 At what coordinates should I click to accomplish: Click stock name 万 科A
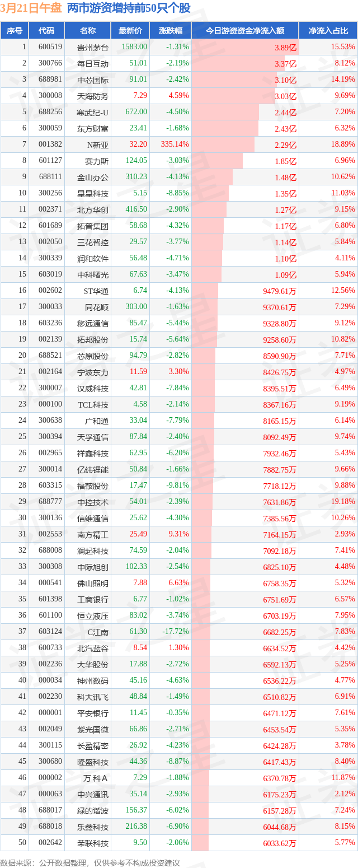[96, 778]
